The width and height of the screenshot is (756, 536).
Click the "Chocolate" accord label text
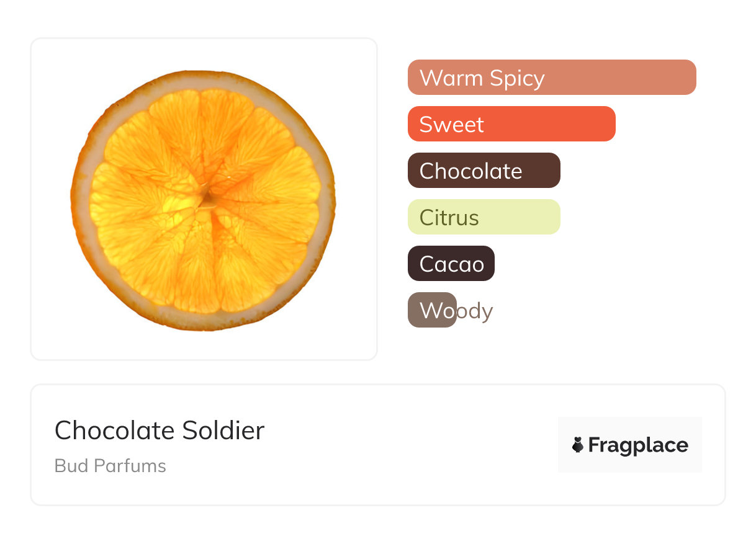point(470,171)
